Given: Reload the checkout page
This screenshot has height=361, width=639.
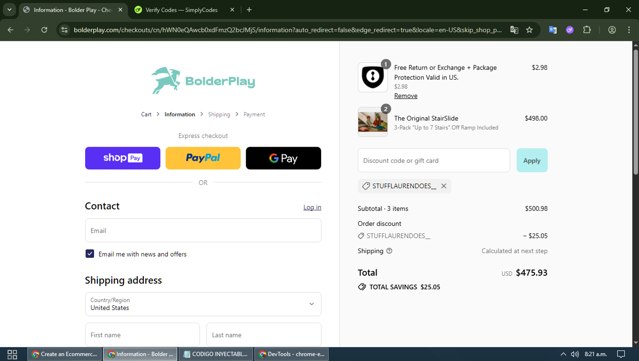Looking at the screenshot, I should click(x=44, y=30).
